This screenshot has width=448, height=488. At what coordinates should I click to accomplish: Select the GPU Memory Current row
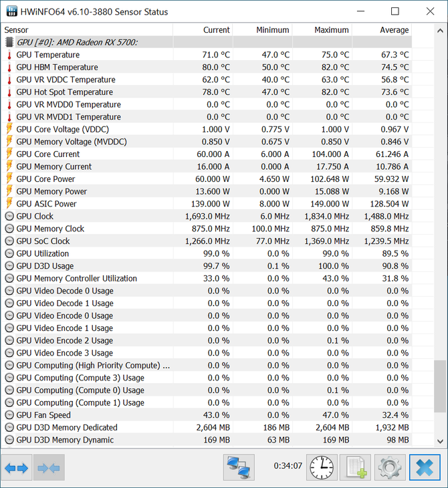[207, 166]
